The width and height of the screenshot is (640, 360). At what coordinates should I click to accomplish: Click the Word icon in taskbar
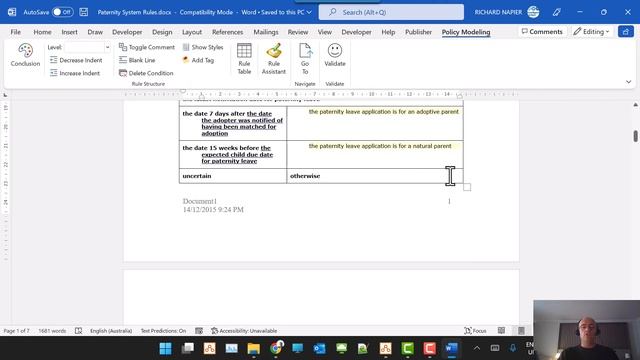coord(451,349)
